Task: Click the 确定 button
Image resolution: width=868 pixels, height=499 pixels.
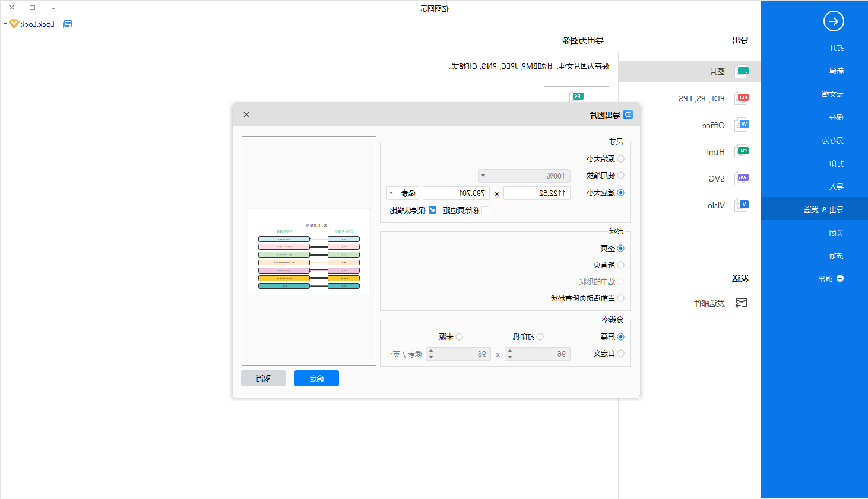Action: pyautogui.click(x=316, y=379)
